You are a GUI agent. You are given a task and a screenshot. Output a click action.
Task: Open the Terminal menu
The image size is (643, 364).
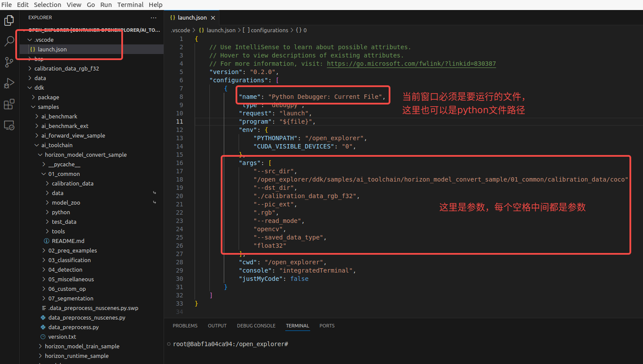(x=130, y=5)
